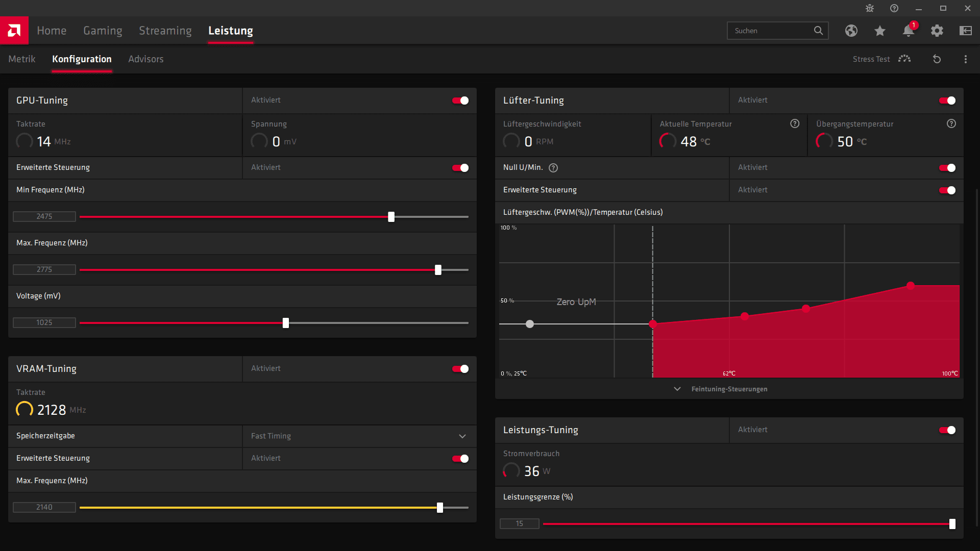Screen dimensions: 980x551
Task: Click the AMD logo home icon
Action: click(14, 31)
